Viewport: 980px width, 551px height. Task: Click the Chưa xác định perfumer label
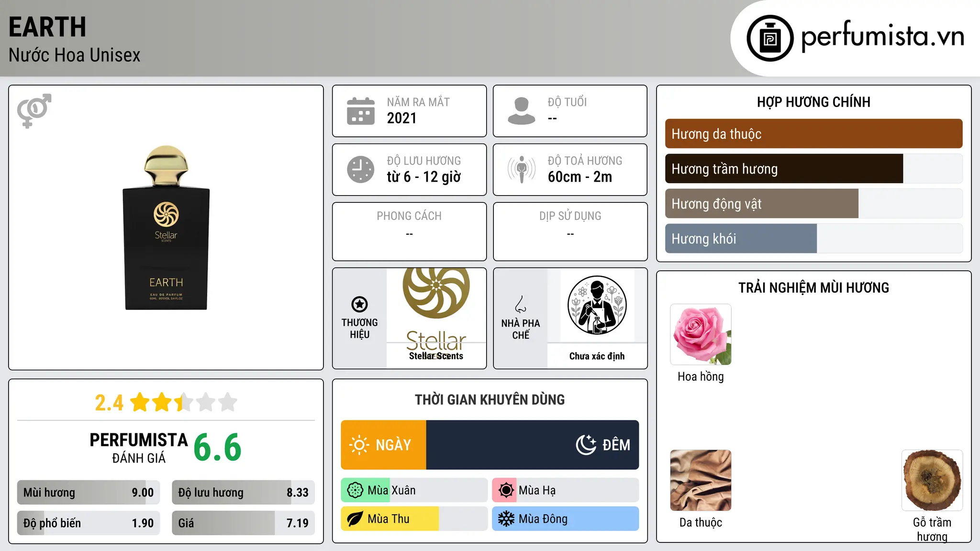coord(597,356)
